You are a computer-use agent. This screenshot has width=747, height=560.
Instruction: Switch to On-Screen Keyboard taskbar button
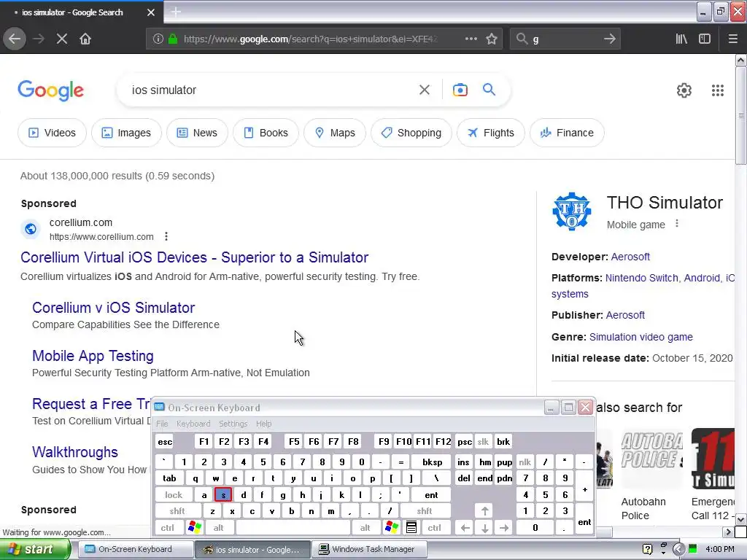[135, 549]
